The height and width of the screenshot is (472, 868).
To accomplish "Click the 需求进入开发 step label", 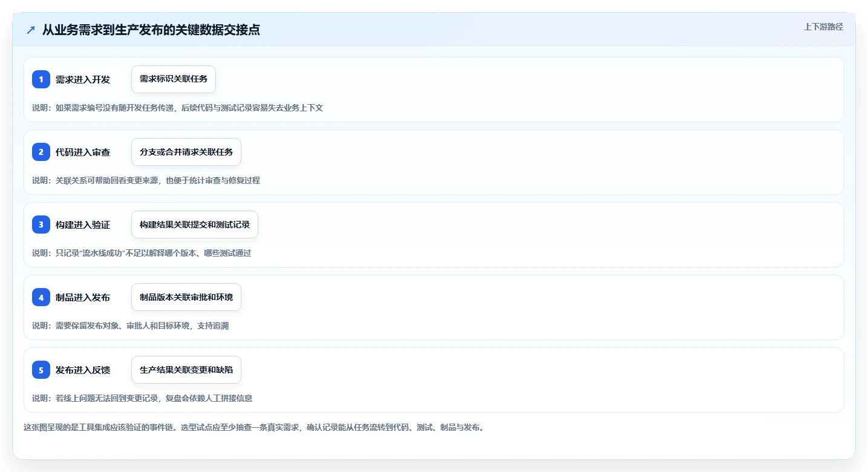I will [83, 79].
